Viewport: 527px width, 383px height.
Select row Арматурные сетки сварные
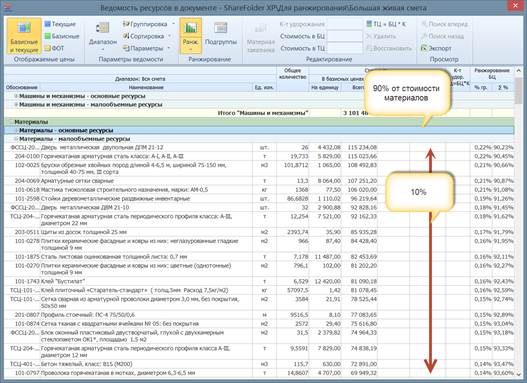[259, 181]
